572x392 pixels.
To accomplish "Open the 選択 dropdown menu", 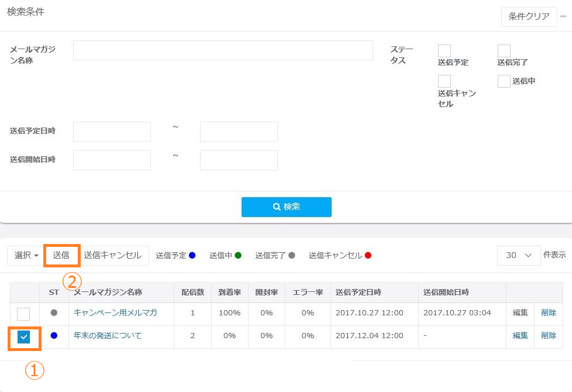I will [x=26, y=256].
